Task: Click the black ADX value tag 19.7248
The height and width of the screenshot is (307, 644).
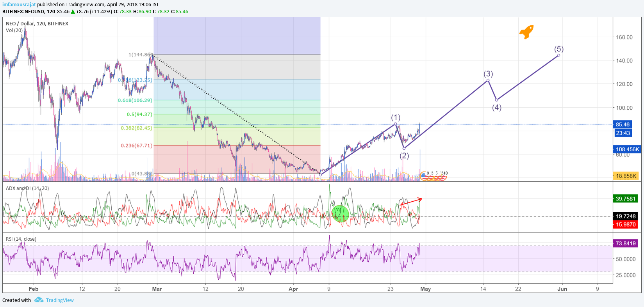Action: (626, 216)
